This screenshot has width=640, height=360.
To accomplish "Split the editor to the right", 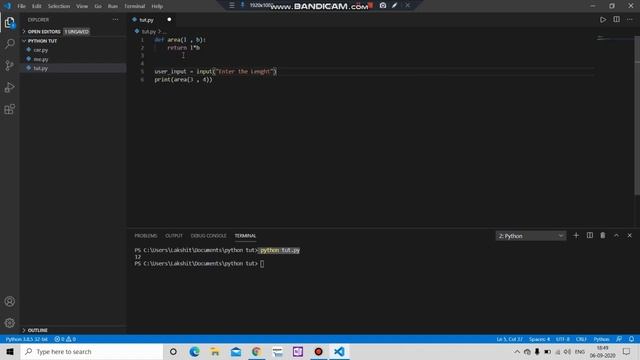I will point(616,20).
